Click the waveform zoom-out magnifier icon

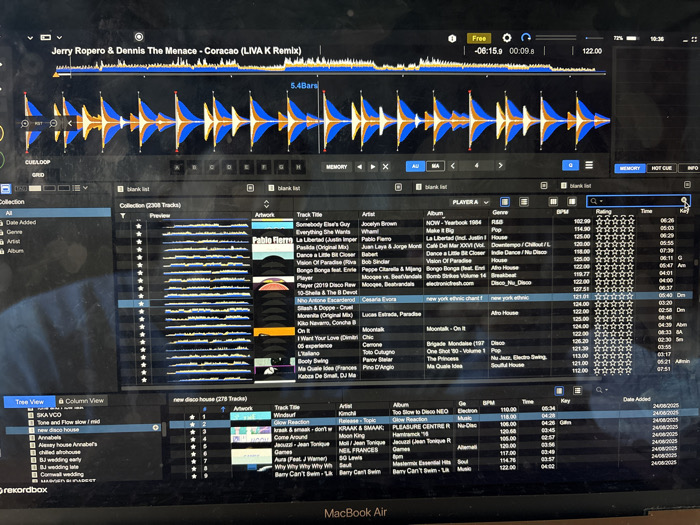(53, 123)
